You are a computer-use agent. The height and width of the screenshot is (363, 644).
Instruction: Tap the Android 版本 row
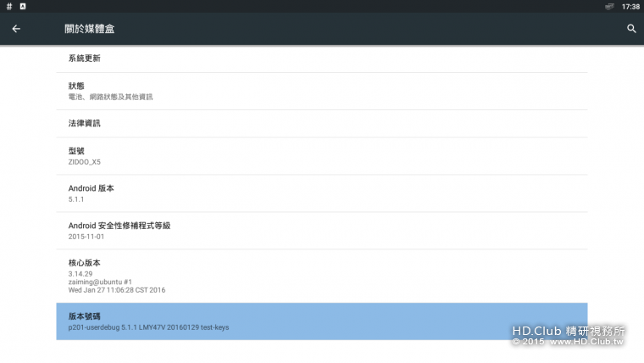[322, 193]
